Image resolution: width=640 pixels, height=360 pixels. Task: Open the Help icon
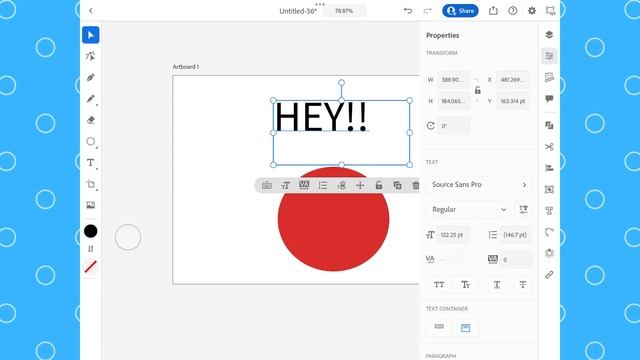tap(513, 11)
